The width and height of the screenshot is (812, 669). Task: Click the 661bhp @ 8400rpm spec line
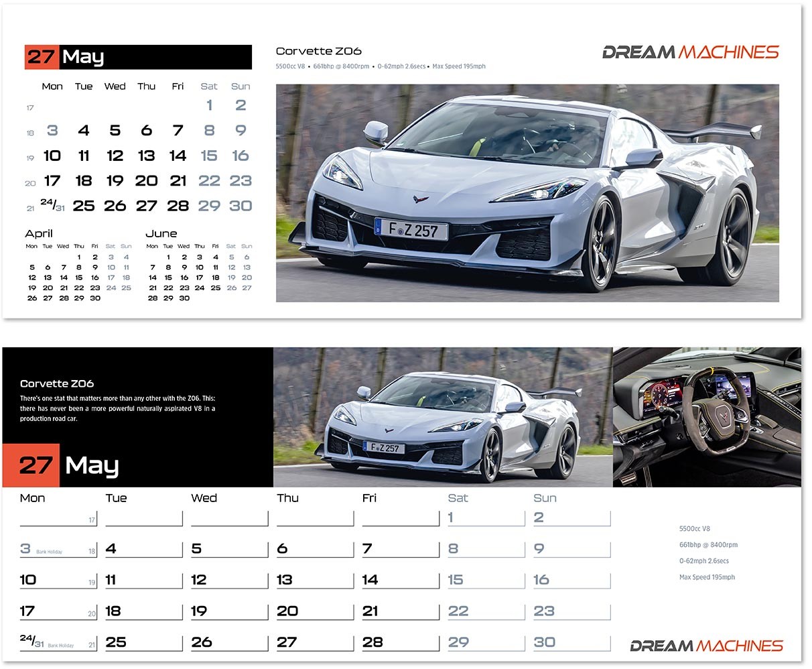(709, 545)
